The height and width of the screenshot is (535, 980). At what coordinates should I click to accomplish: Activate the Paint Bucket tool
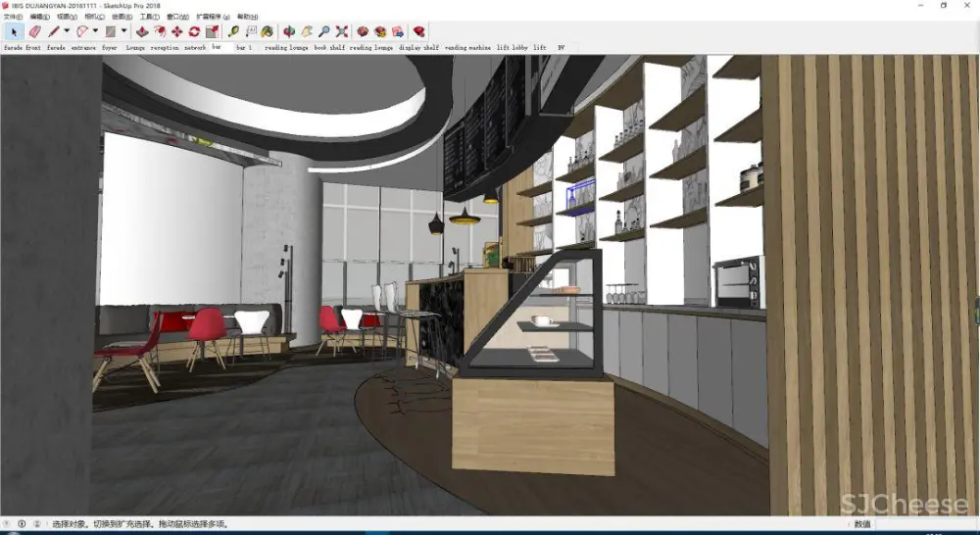click(x=267, y=31)
